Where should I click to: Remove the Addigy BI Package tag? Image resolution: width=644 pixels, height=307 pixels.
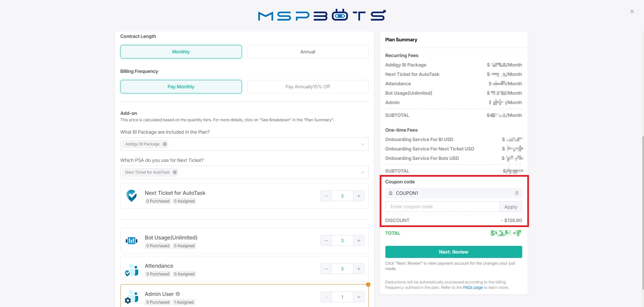(x=165, y=144)
